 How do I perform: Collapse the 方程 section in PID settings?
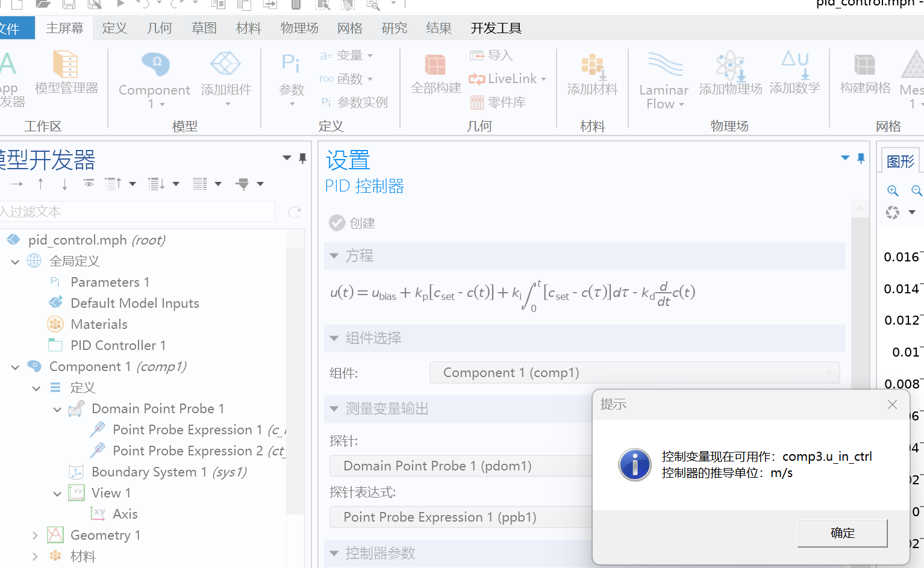click(x=334, y=255)
